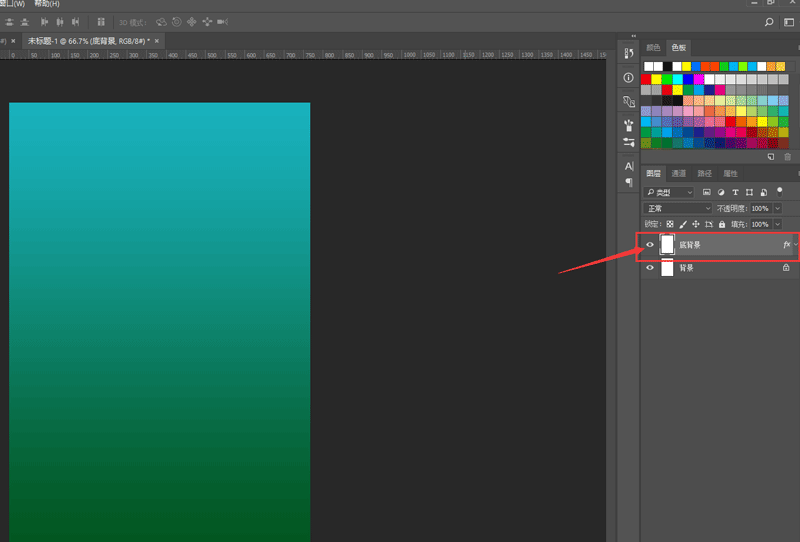Open the 正常 blend mode dropdown
The width and height of the screenshot is (800, 542).
(x=678, y=208)
